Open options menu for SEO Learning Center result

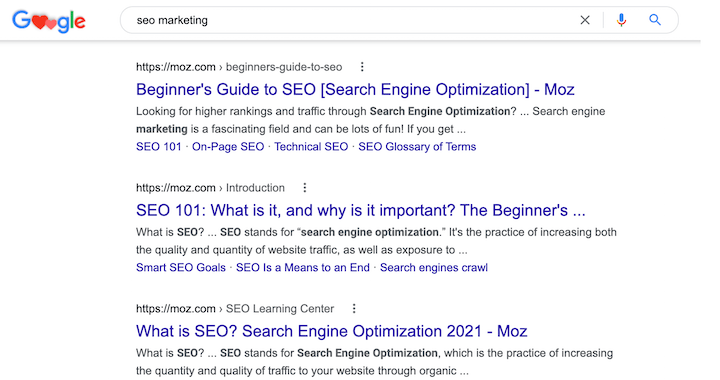(x=354, y=308)
